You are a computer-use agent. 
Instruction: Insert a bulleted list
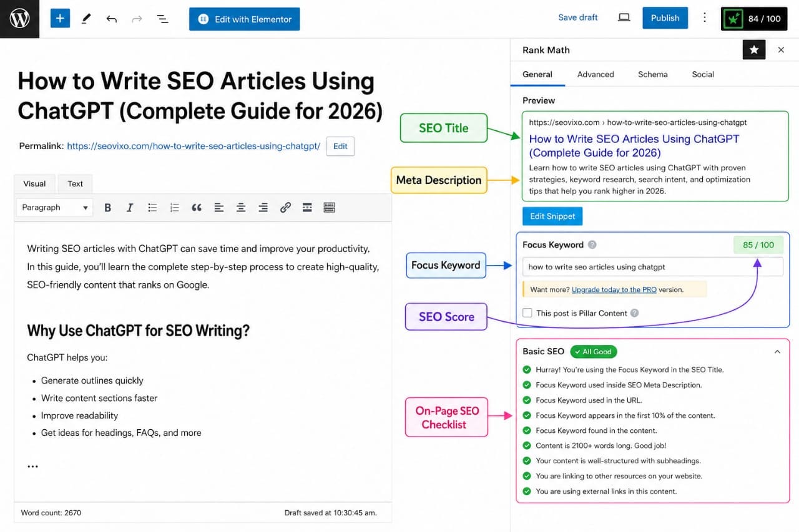tap(152, 208)
